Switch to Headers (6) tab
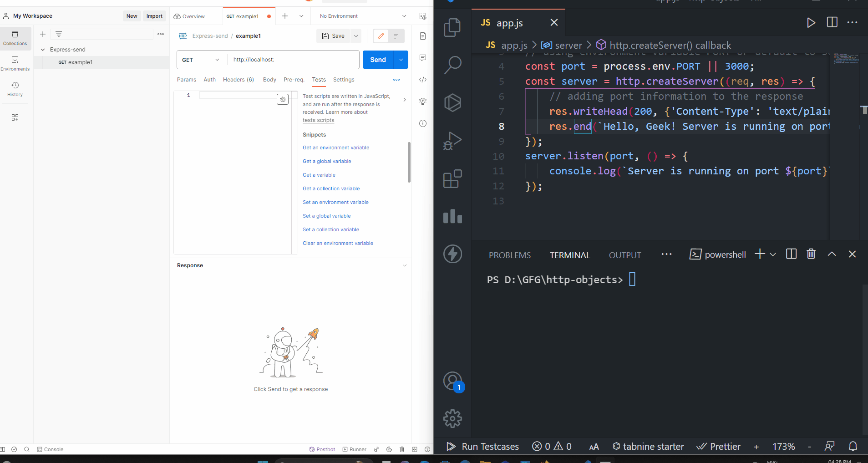The width and height of the screenshot is (868, 463). (x=239, y=80)
